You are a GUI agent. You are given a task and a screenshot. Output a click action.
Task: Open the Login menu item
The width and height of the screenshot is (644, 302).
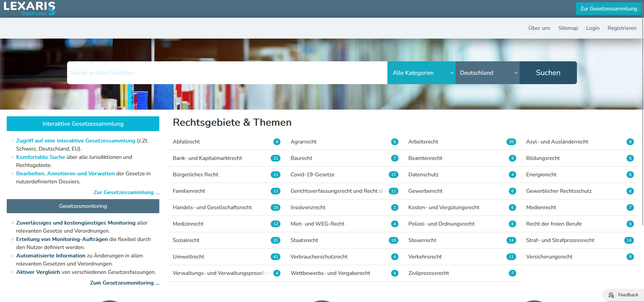593,28
